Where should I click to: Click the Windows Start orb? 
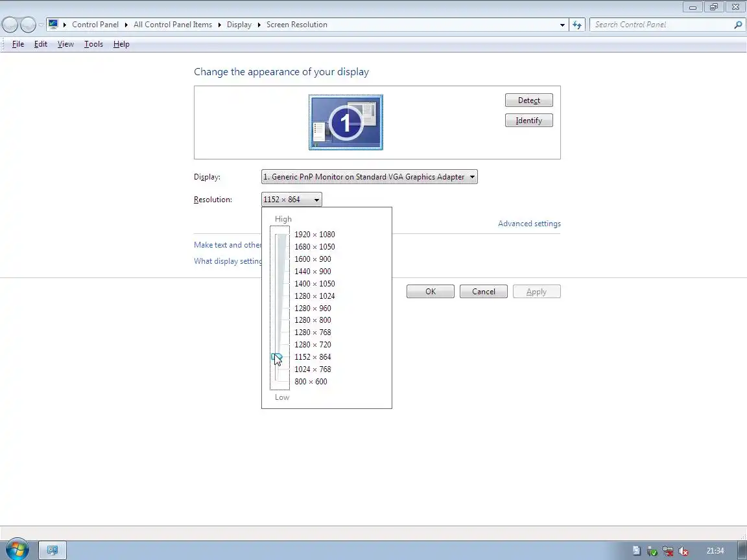click(17, 550)
